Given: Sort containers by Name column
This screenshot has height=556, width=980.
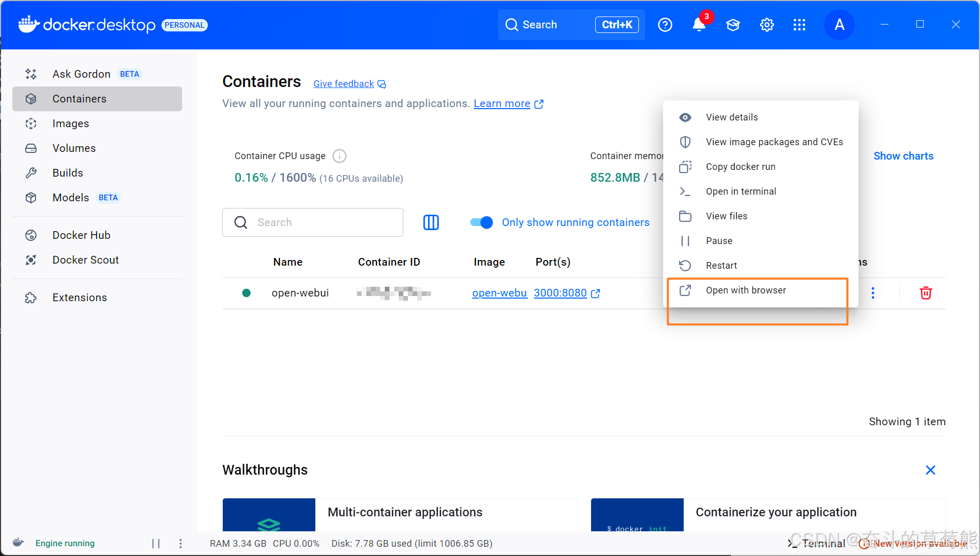Looking at the screenshot, I should [x=288, y=262].
